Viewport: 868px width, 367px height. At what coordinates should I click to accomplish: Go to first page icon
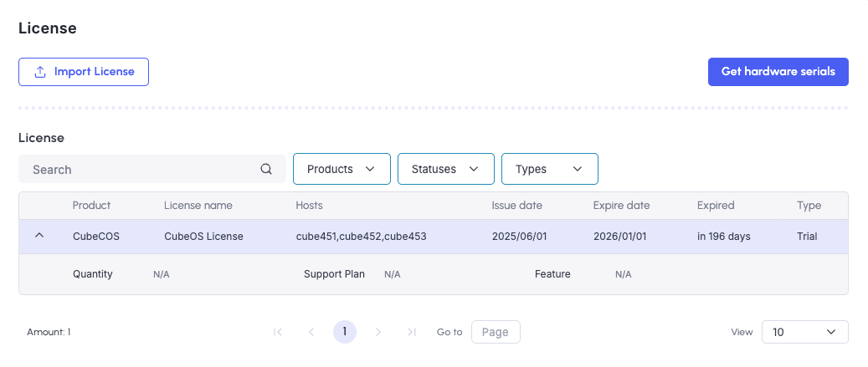click(279, 332)
